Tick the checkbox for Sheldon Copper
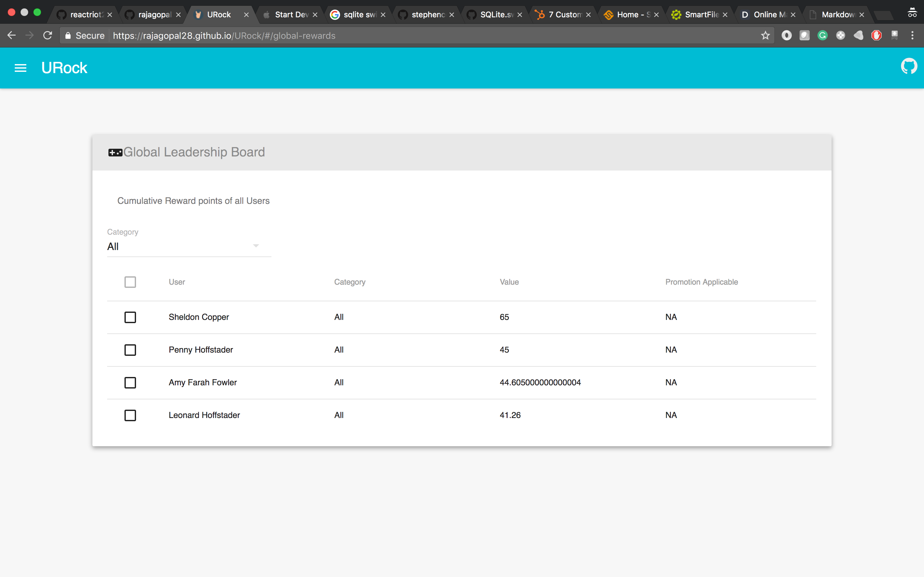This screenshot has height=577, width=924. coord(130,317)
